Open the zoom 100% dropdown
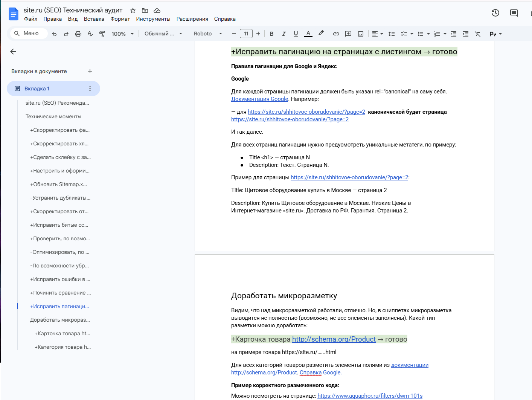The height and width of the screenshot is (400, 532). click(123, 34)
